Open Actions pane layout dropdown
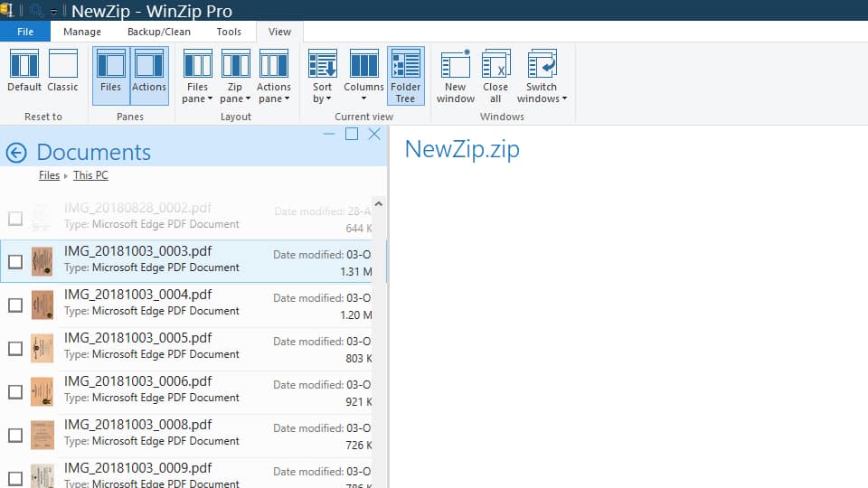The image size is (868, 488). (x=273, y=76)
